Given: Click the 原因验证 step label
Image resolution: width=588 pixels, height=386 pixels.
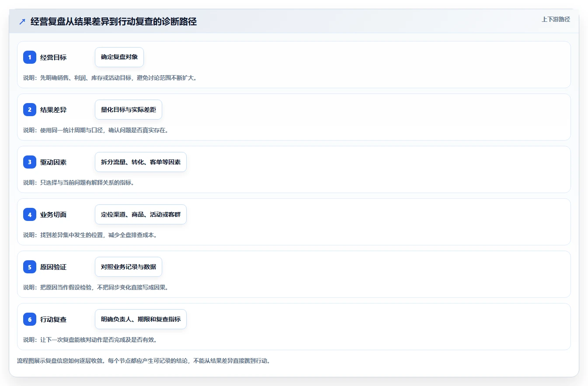Looking at the screenshot, I should click(53, 267).
